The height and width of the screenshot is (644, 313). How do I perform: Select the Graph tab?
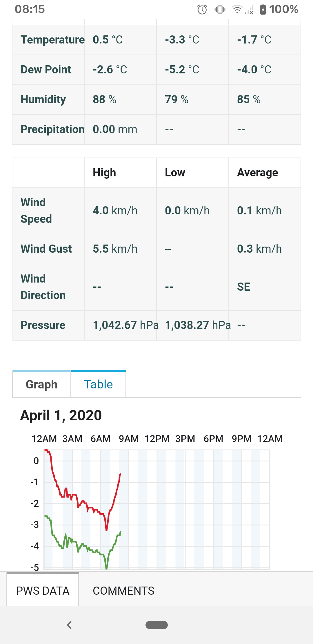tap(41, 384)
